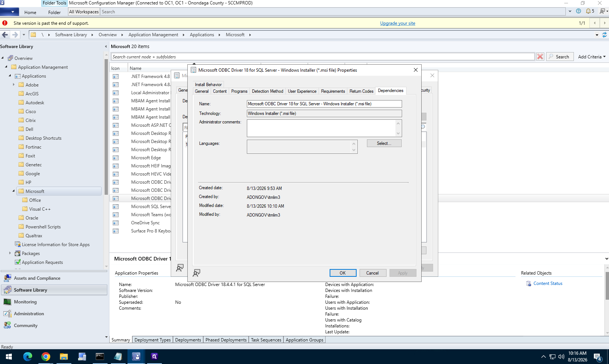Expand the Packages tree node
The width and height of the screenshot is (609, 364).
pyautogui.click(x=10, y=253)
